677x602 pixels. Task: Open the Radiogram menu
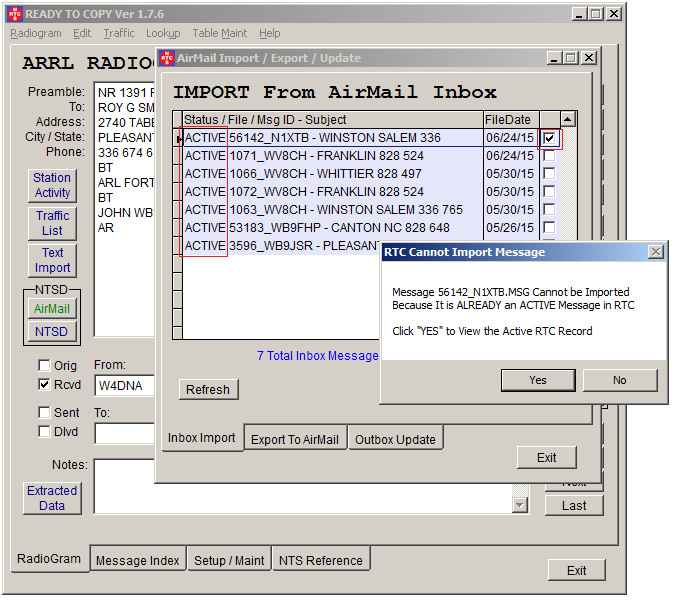pos(36,33)
